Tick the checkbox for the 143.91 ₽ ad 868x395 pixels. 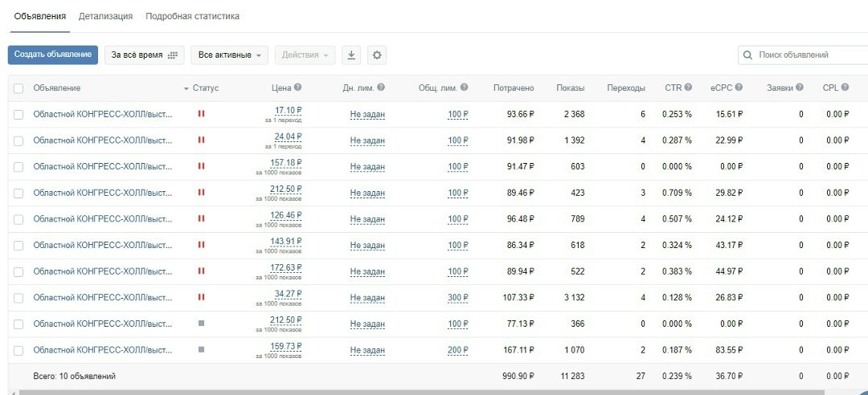[x=18, y=246]
